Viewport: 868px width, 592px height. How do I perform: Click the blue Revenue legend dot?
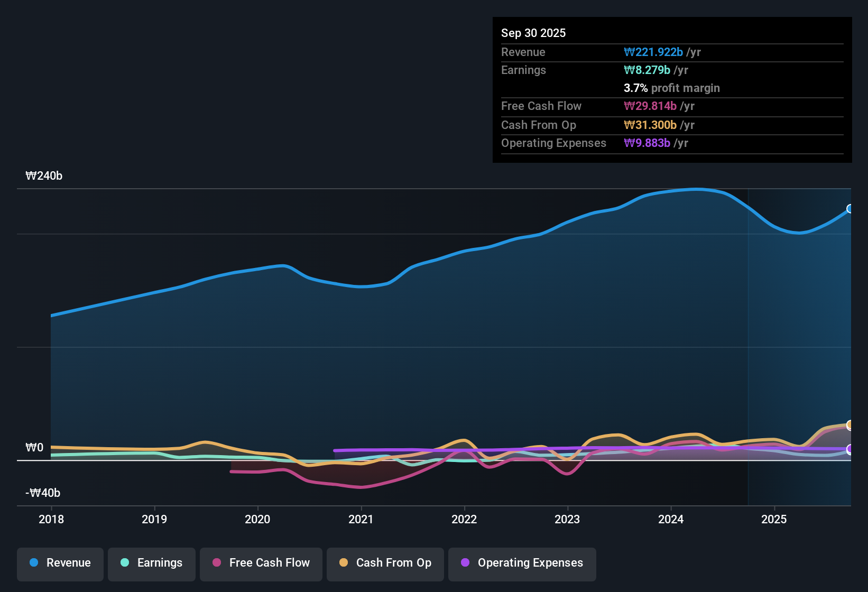pos(33,563)
